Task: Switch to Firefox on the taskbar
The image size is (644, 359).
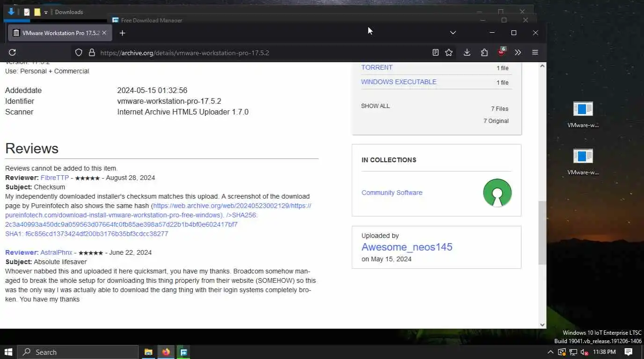Action: [x=166, y=352]
